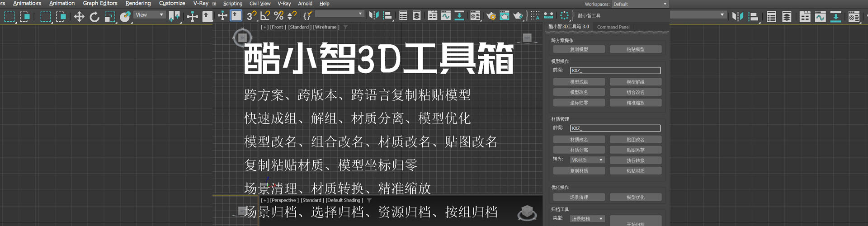Viewport: 868px width, 226px height.
Task: Click the circular dotted ring icon
Action: [x=564, y=16]
